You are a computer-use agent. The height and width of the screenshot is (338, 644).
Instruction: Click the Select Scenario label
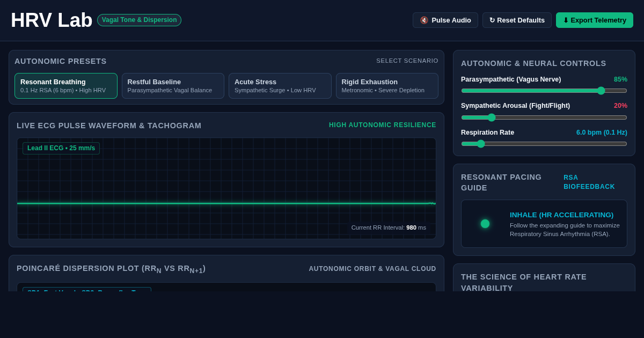[x=407, y=61]
